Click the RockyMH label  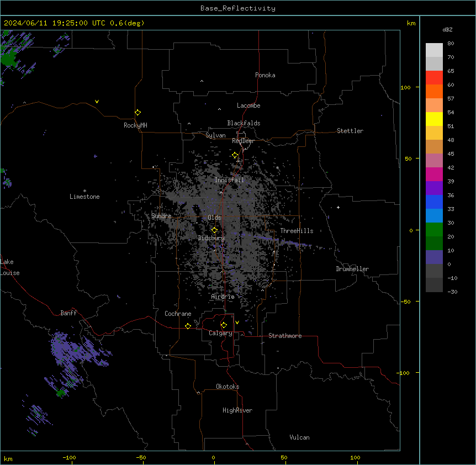[x=135, y=125]
